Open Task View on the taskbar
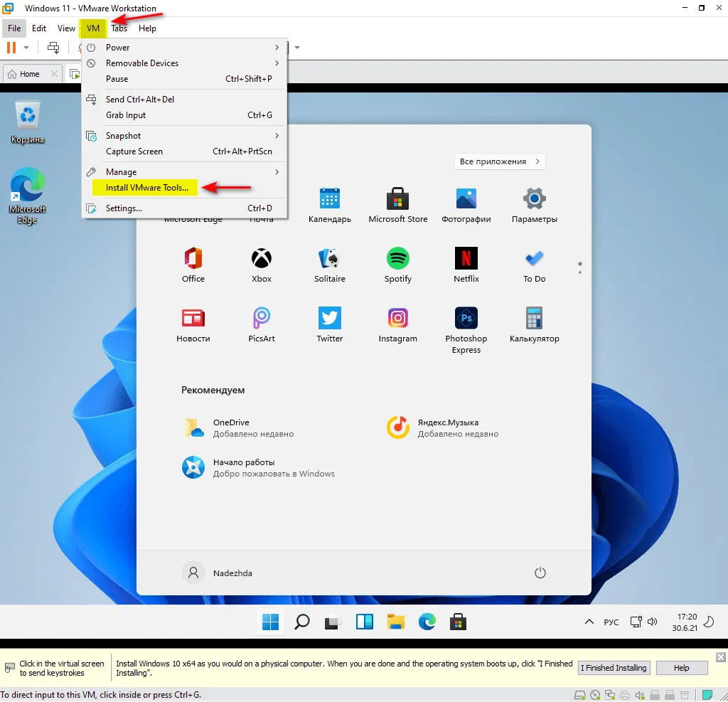Screen dimensions: 728x702 (333, 622)
